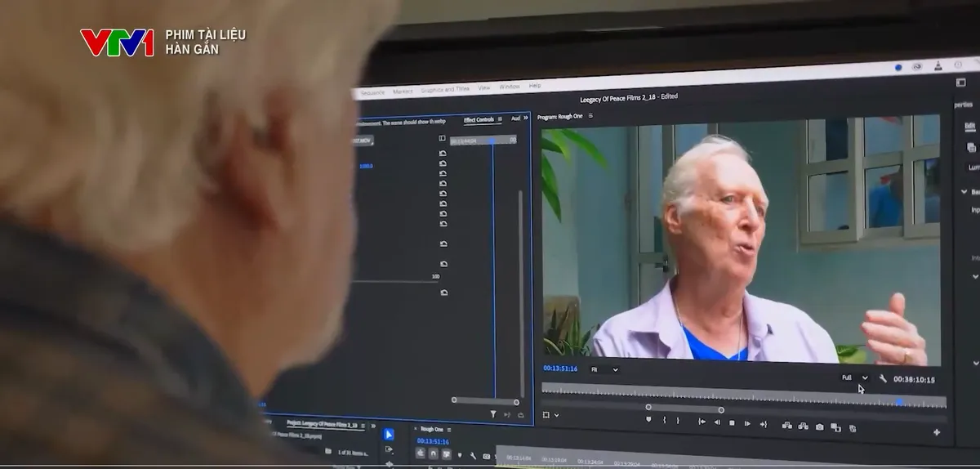Jump to Out point in Program monitor
The image size is (980, 469).
point(764,424)
